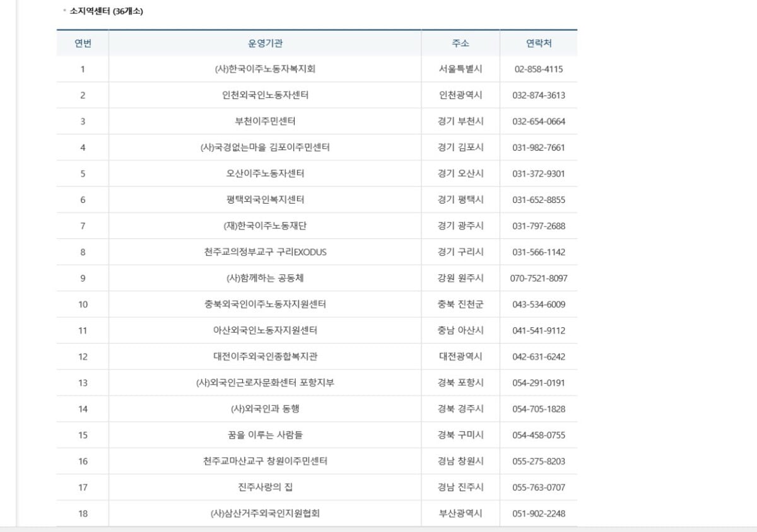Select the 소지역센터 (36개소) heading
Screen dimensions: 757x532
[106, 11]
